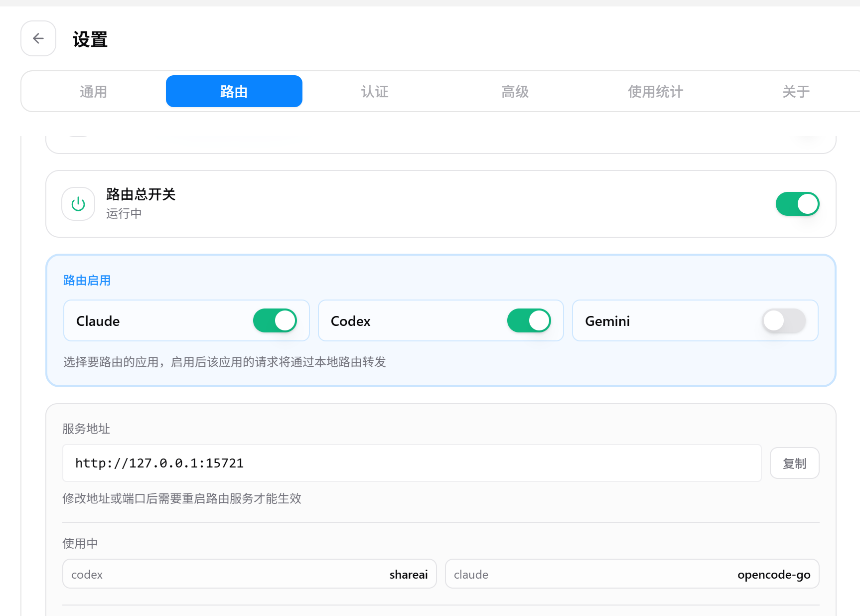Click the 复制 button

tap(795, 463)
